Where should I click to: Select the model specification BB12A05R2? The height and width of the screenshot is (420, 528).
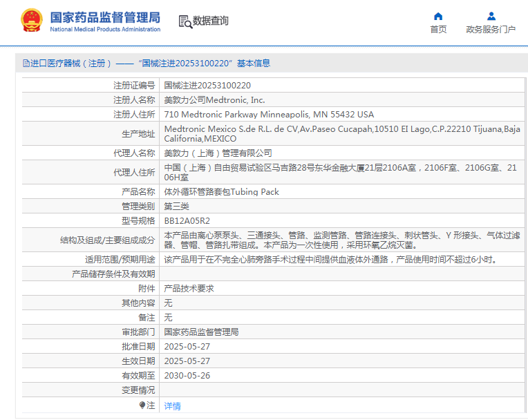187,220
